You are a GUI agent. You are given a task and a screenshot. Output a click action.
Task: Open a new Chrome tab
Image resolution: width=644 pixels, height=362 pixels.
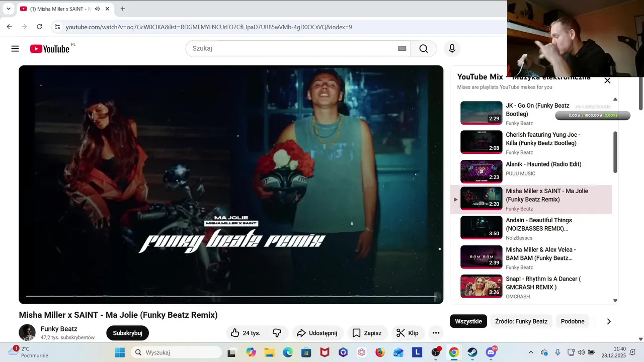(123, 9)
